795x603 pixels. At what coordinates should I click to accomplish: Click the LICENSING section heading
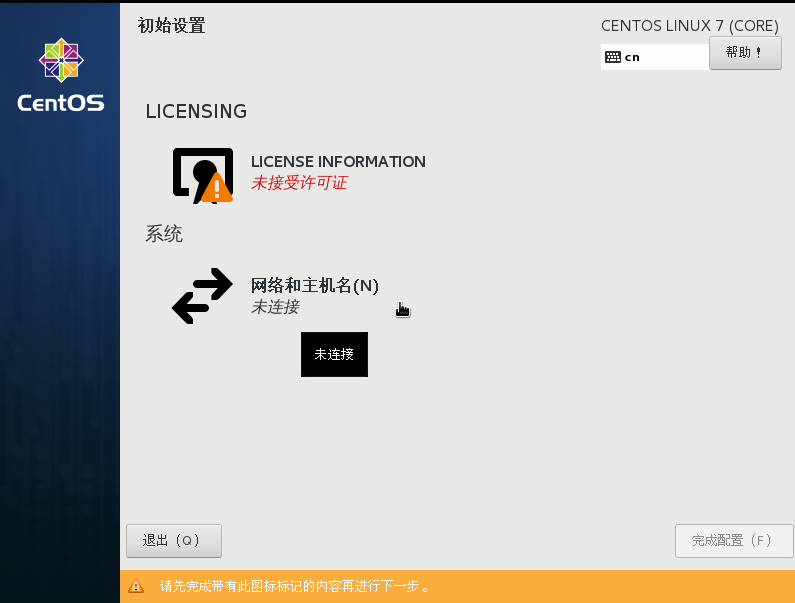coord(196,111)
